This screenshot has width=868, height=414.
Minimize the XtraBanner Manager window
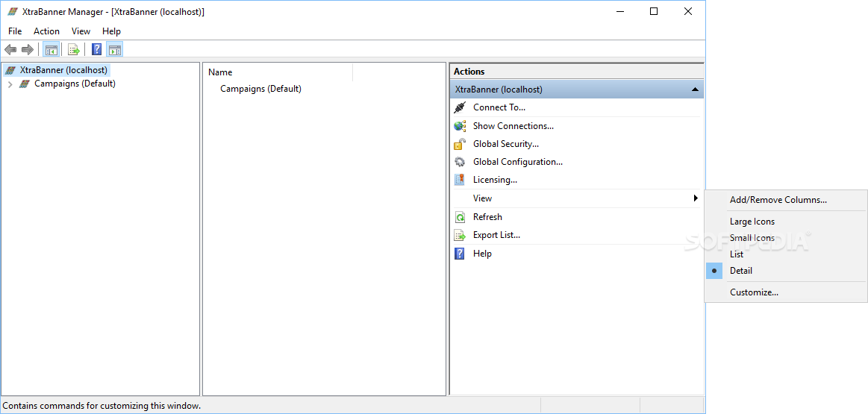click(x=620, y=11)
